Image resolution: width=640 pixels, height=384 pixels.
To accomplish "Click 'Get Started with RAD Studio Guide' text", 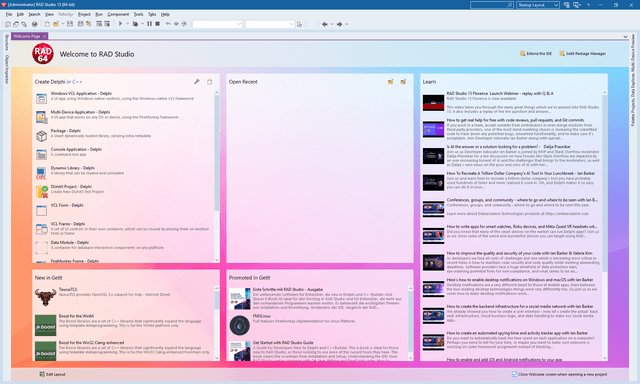I will click(x=283, y=343).
